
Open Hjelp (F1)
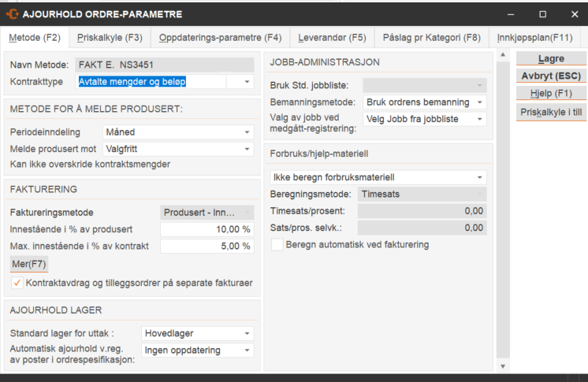pyautogui.click(x=551, y=94)
